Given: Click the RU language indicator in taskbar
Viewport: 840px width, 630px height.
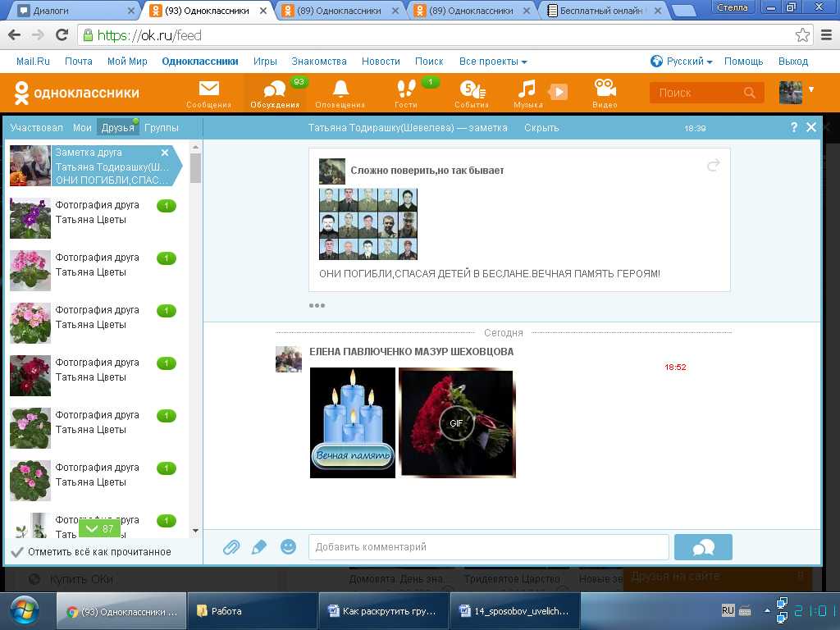Looking at the screenshot, I should [x=728, y=610].
